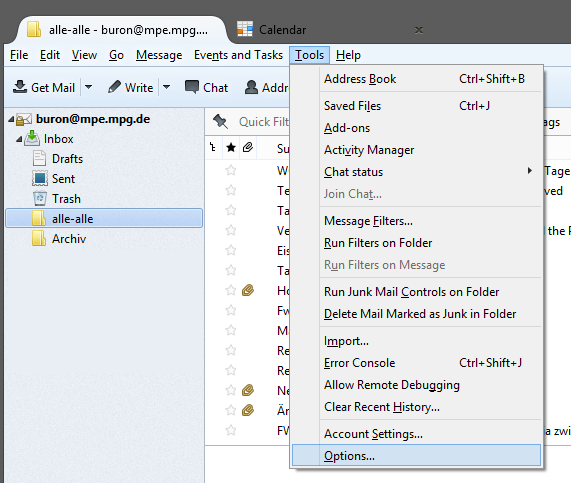The image size is (571, 483).
Task: Expand the Chat status submenu
Action: point(417,172)
